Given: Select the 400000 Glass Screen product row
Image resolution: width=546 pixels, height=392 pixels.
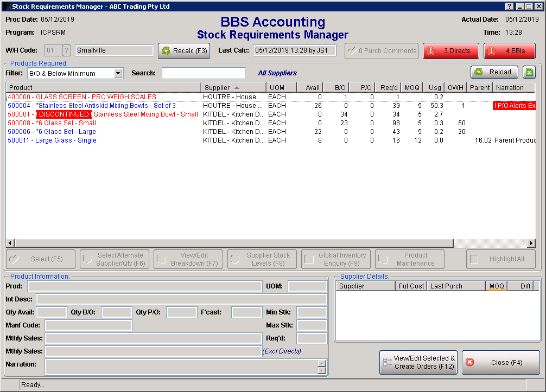Looking at the screenshot, I should pyautogui.click(x=82, y=97).
